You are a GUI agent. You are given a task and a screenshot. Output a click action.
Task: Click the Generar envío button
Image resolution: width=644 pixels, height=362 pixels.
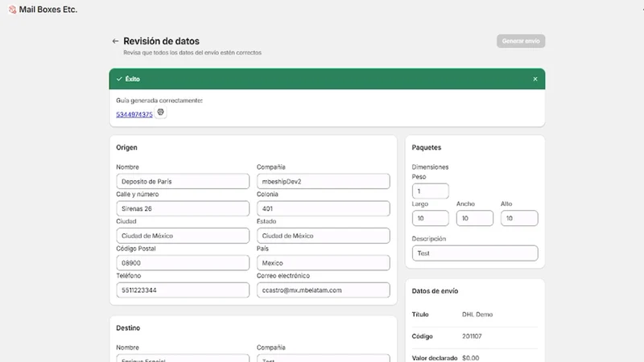tap(521, 41)
